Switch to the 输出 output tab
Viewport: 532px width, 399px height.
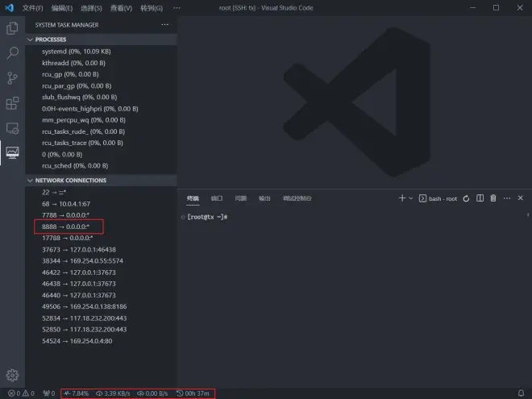[264, 198]
